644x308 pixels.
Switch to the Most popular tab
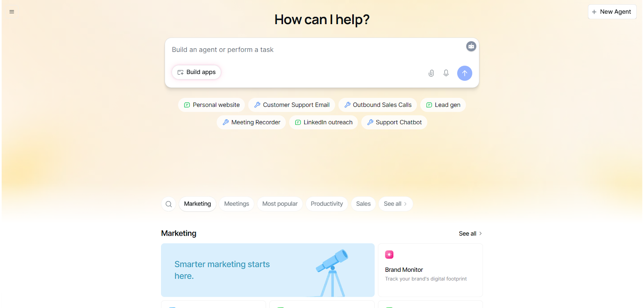[x=280, y=204]
